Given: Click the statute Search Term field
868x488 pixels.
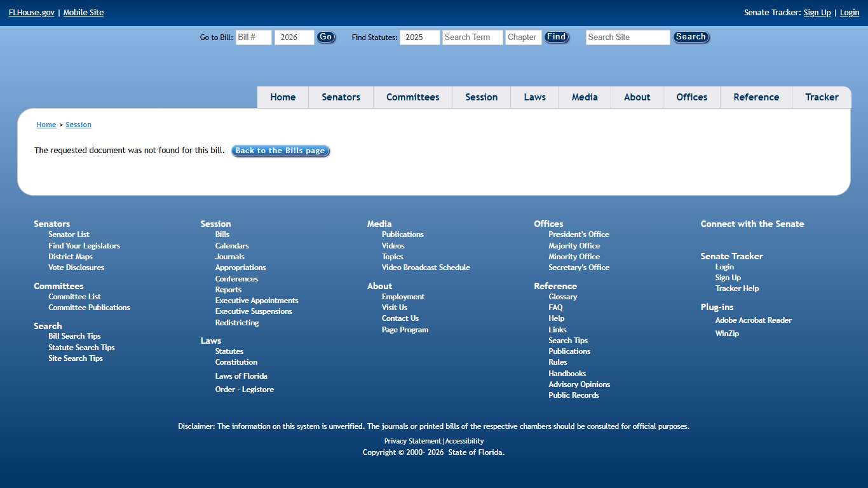Looking at the screenshot, I should [472, 37].
